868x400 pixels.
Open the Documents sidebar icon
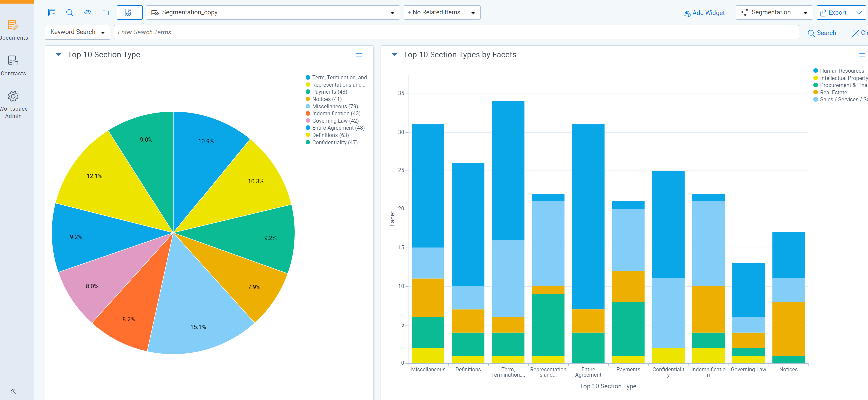tap(13, 26)
